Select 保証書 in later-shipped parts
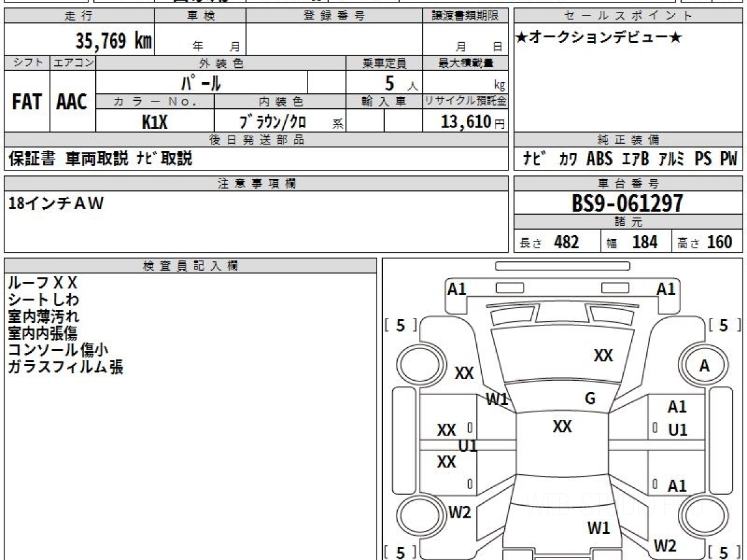The width and height of the screenshot is (747, 560). tap(32, 159)
